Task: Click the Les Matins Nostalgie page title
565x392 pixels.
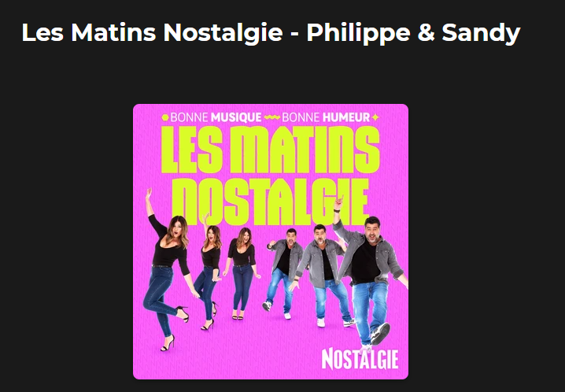Action: 271,32
